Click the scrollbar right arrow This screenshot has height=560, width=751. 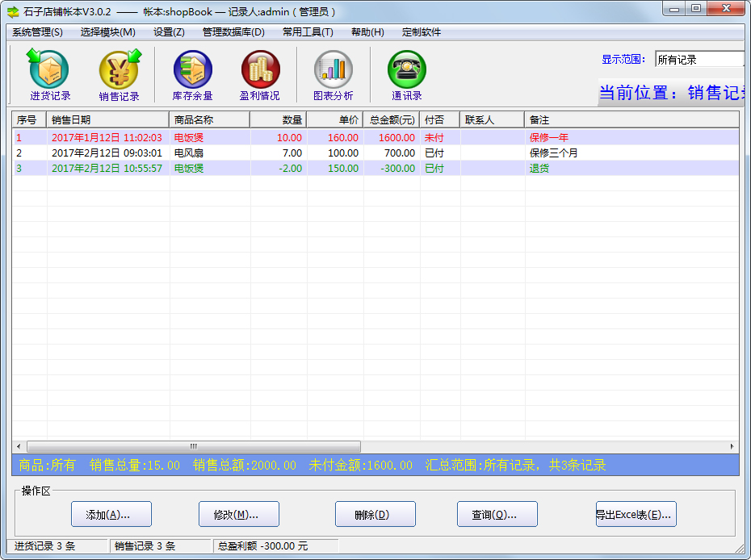(732, 446)
